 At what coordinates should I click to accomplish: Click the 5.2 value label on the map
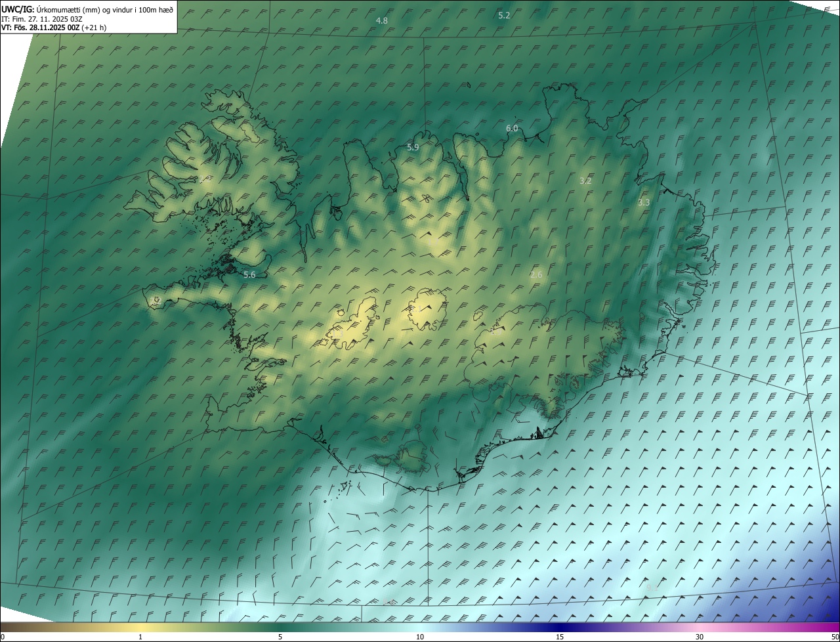click(504, 15)
